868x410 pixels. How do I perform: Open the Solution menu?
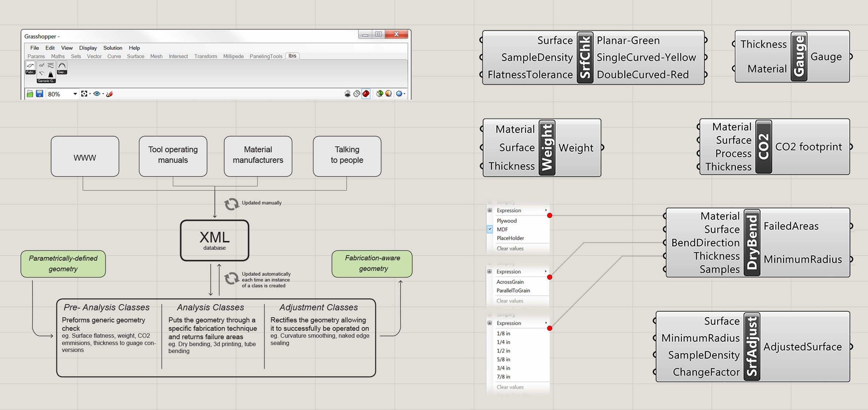[113, 48]
